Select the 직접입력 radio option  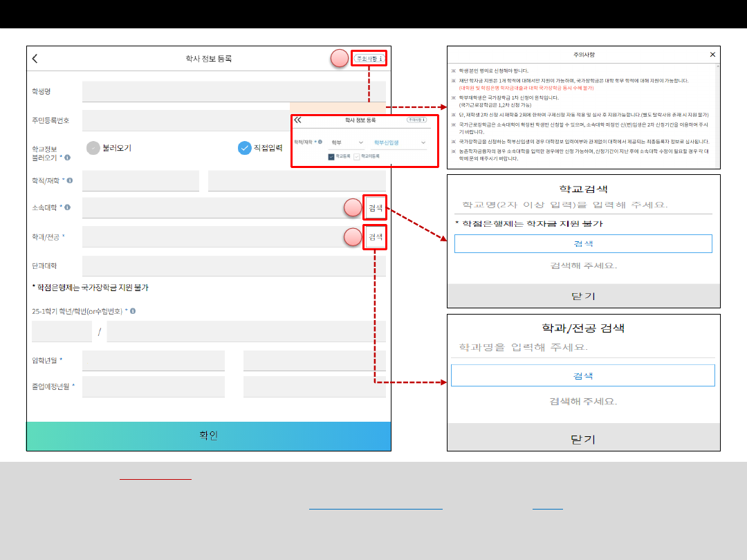(244, 148)
